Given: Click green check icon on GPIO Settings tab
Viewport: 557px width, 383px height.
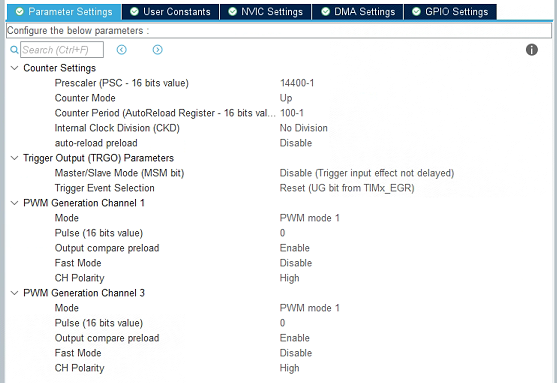Looking at the screenshot, I should coord(416,12).
